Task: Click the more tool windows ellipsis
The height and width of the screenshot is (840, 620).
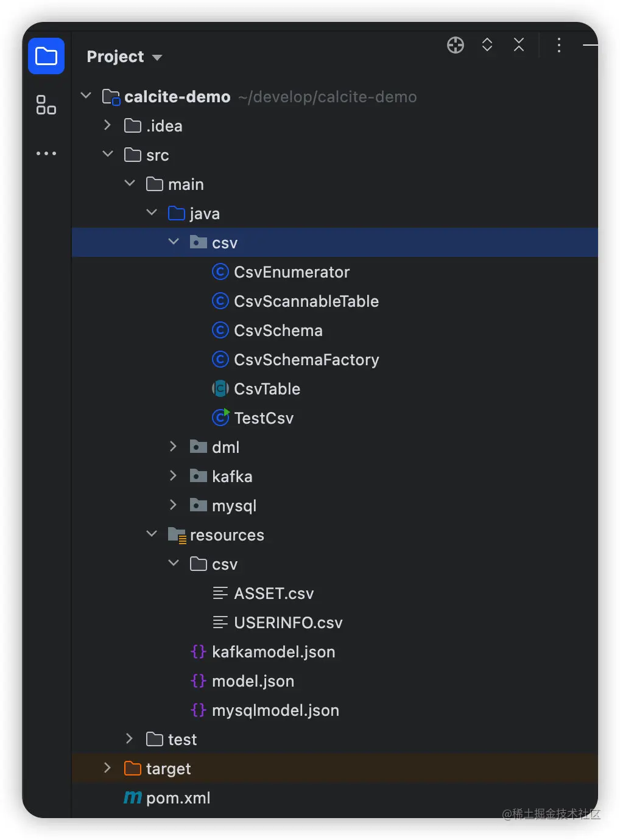Action: (x=46, y=153)
